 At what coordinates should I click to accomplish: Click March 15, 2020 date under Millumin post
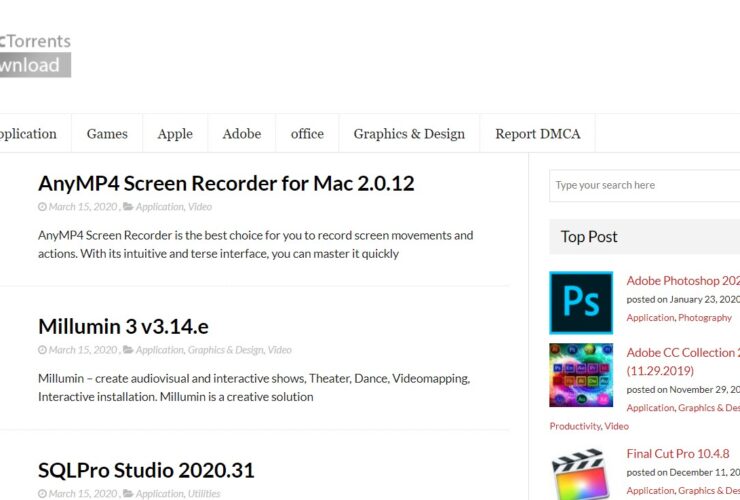point(83,350)
